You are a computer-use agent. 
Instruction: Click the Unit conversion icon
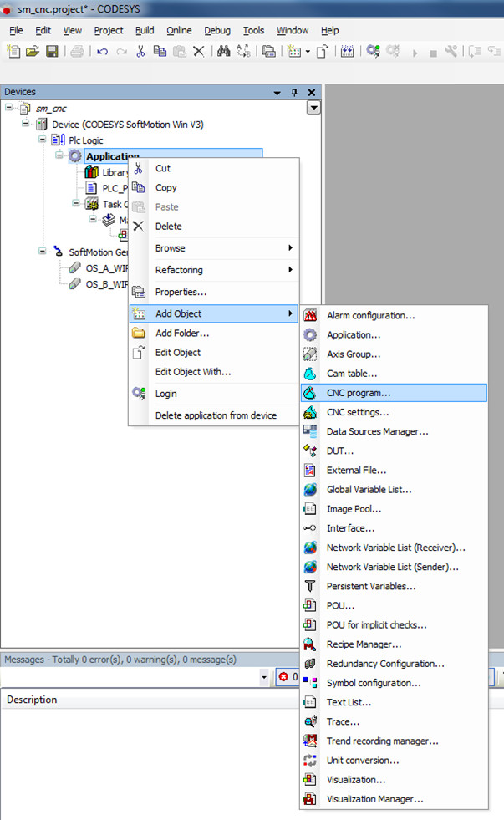(x=310, y=760)
